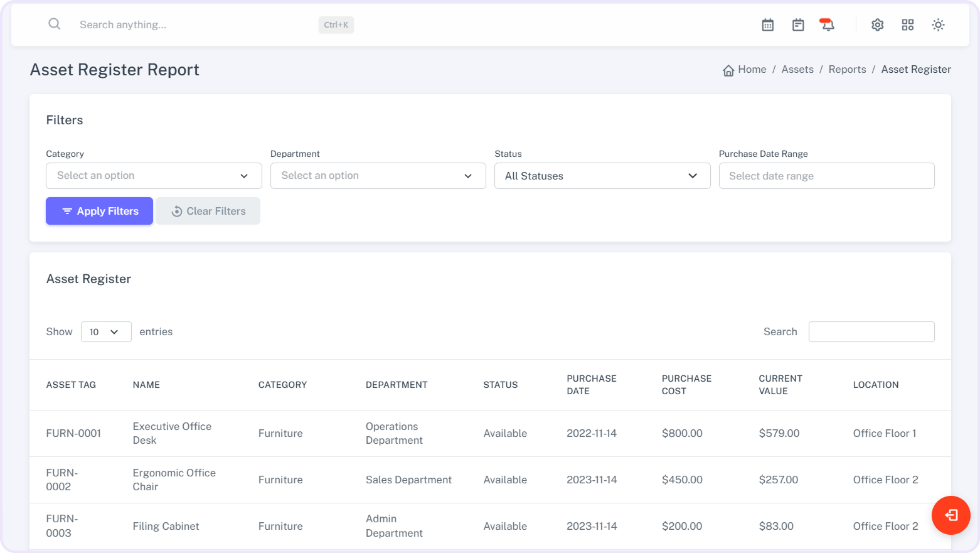Toggle light/dark theme sun icon

pos(937,25)
